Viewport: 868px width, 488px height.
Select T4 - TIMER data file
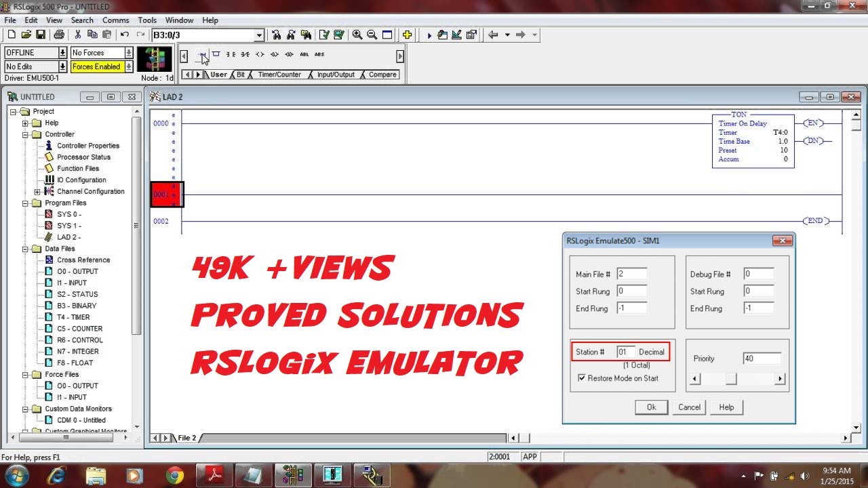point(73,317)
